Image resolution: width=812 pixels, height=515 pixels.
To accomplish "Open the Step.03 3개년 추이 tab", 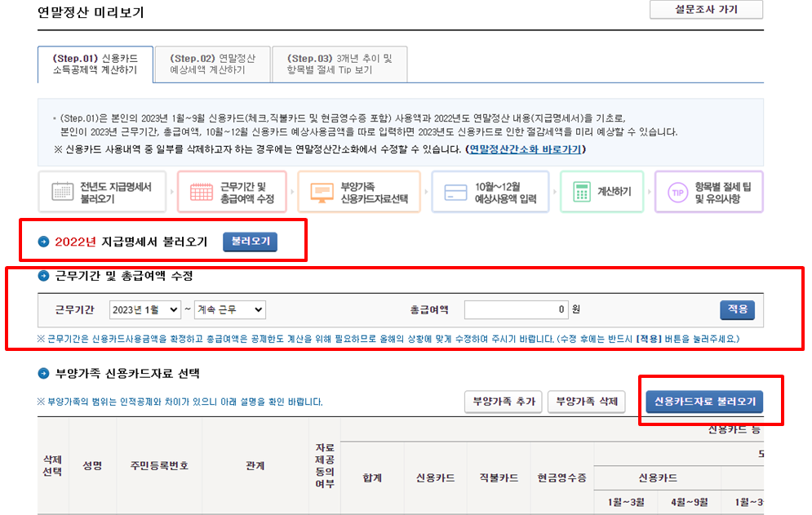I will [x=340, y=63].
